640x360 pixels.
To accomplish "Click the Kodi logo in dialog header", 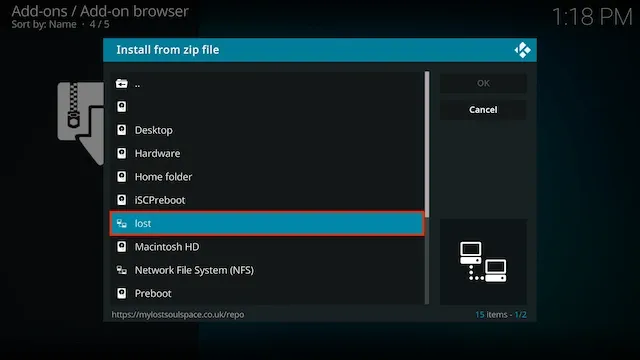I will coord(522,50).
